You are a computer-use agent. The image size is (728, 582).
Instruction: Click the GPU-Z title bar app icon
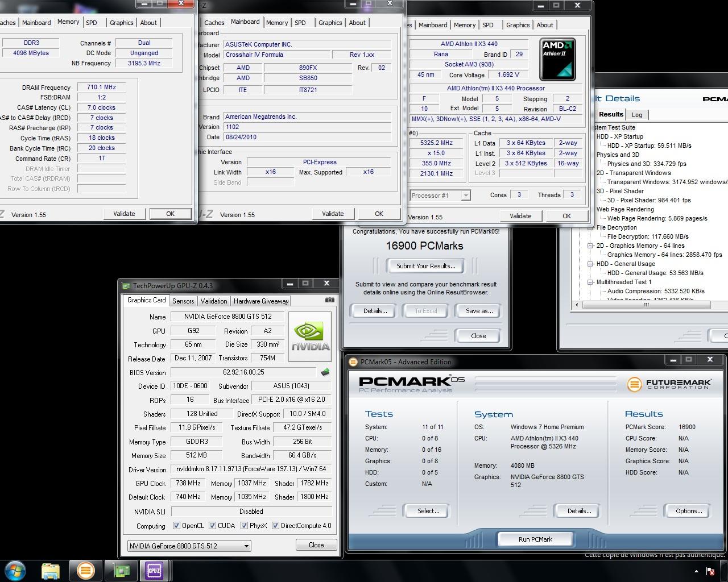point(126,285)
